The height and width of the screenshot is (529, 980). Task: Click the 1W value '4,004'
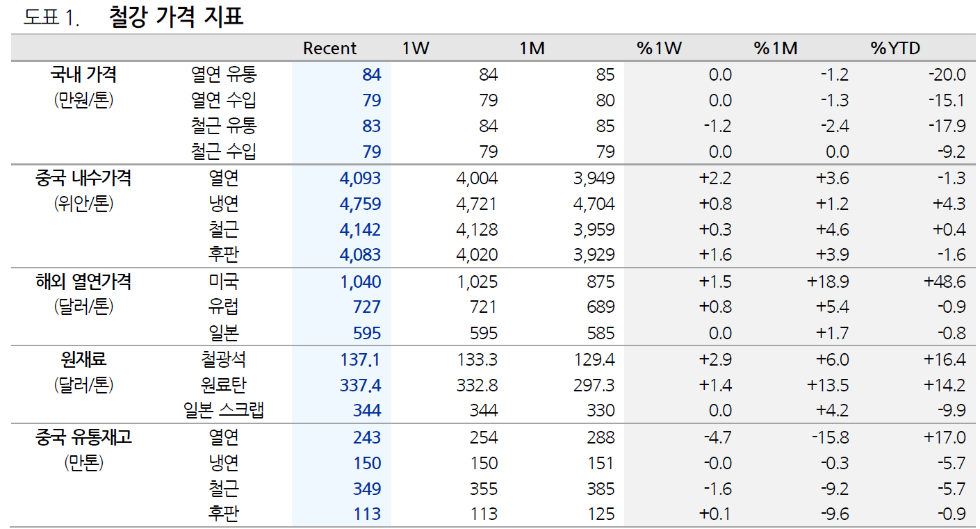(477, 179)
